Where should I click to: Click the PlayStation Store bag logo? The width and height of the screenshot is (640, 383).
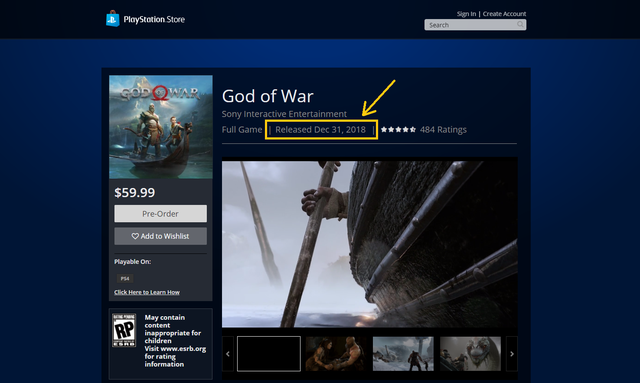113,18
